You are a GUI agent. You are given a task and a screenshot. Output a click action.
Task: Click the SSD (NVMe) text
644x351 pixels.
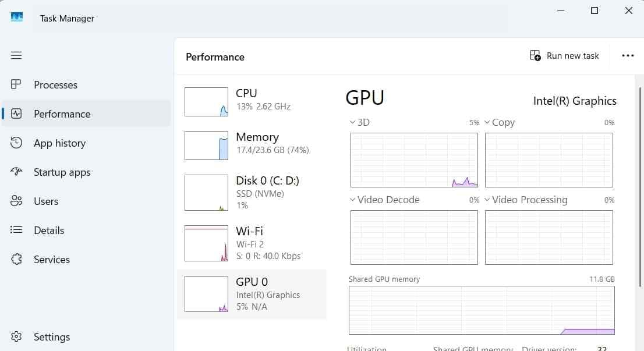(x=260, y=194)
